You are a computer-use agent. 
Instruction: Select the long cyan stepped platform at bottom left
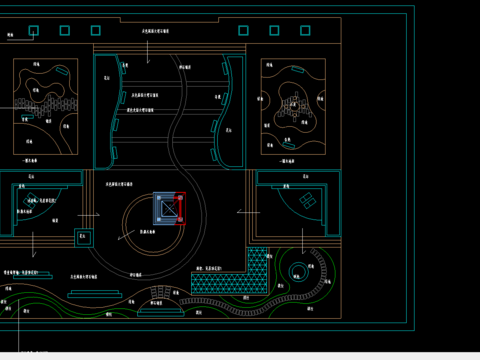point(95,294)
